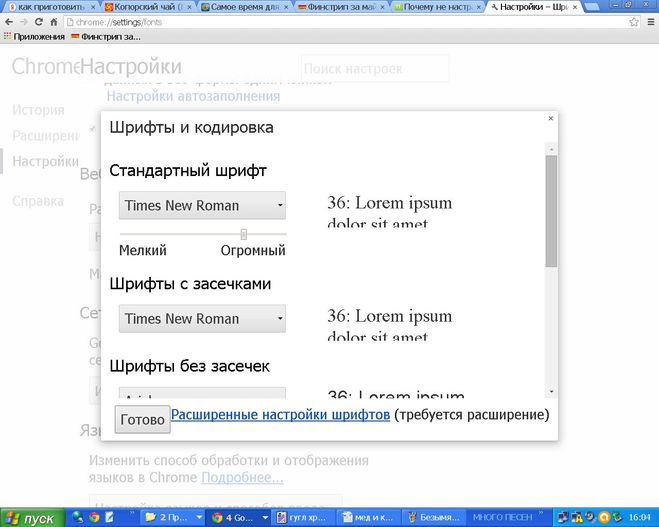Click the first network tray icon
The height and width of the screenshot is (527, 659).
[x=563, y=517]
